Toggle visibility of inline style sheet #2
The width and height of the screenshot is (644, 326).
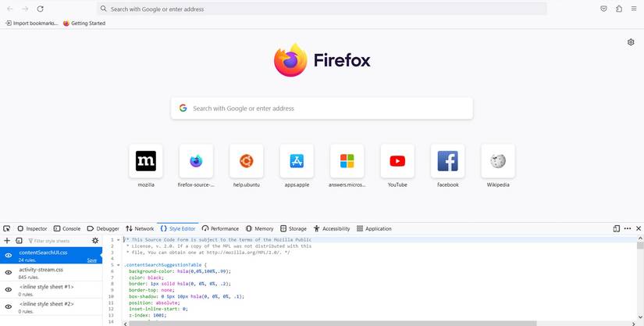pyautogui.click(x=9, y=306)
